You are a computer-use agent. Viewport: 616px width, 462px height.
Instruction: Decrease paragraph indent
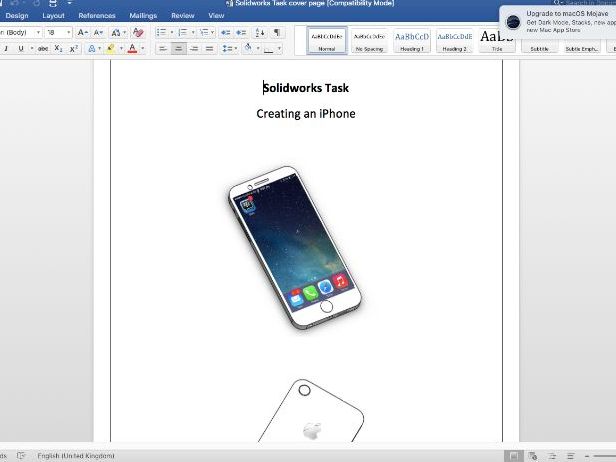click(x=225, y=32)
